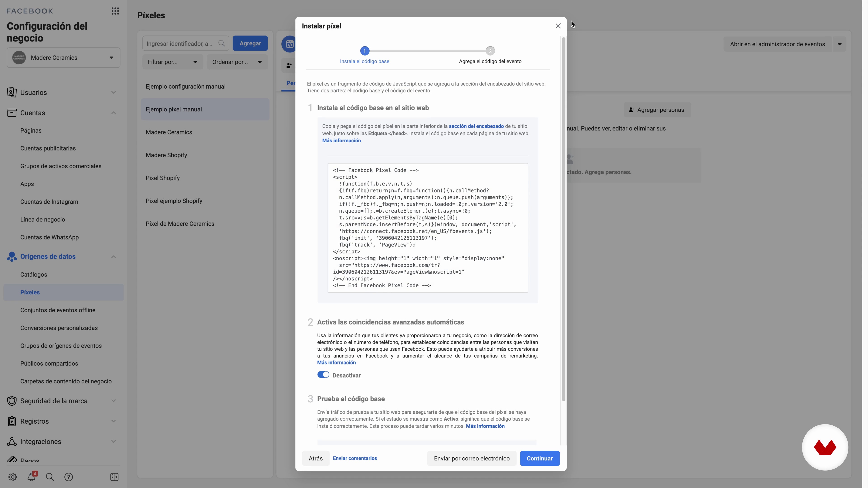Select Conversiones personalizadas in sidebar
868x488 pixels.
click(x=59, y=328)
